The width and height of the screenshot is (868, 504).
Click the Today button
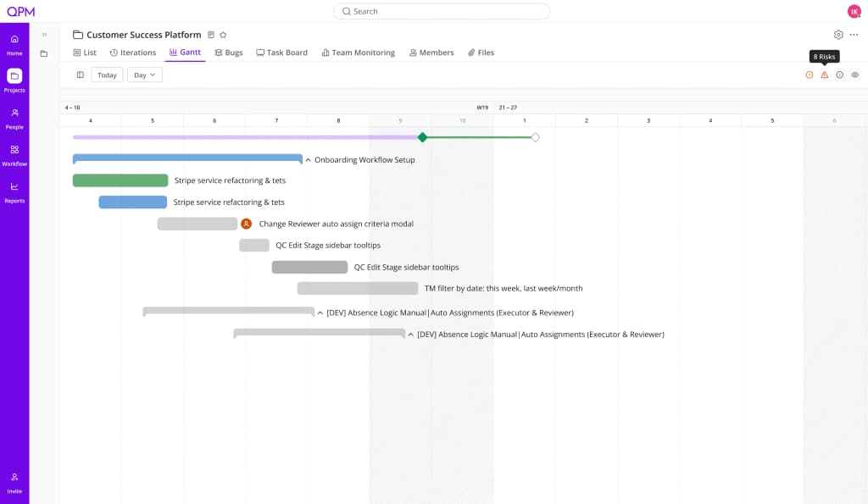pos(107,75)
